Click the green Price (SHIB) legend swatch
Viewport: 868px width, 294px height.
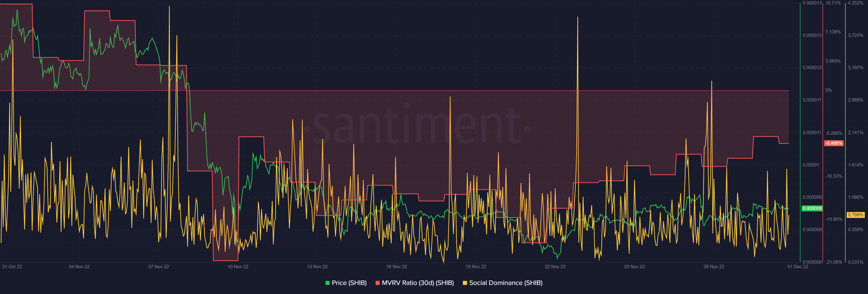pos(328,283)
